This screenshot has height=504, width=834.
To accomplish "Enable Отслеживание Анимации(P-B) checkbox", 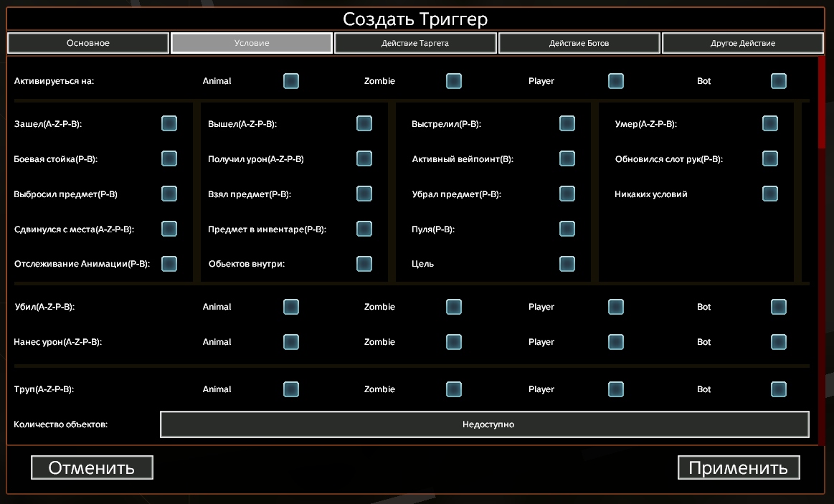I will 169,264.
